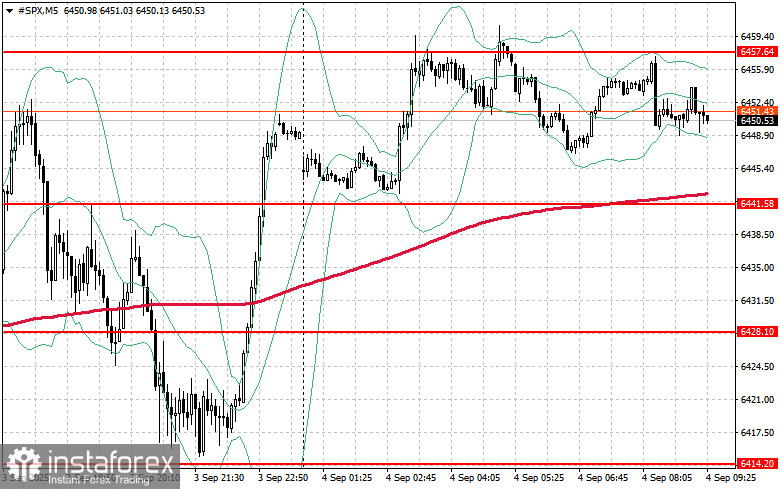The image size is (781, 489).
Task: Open the chart dropdown triangle beside #SPX,M5
Action: [x=9, y=10]
